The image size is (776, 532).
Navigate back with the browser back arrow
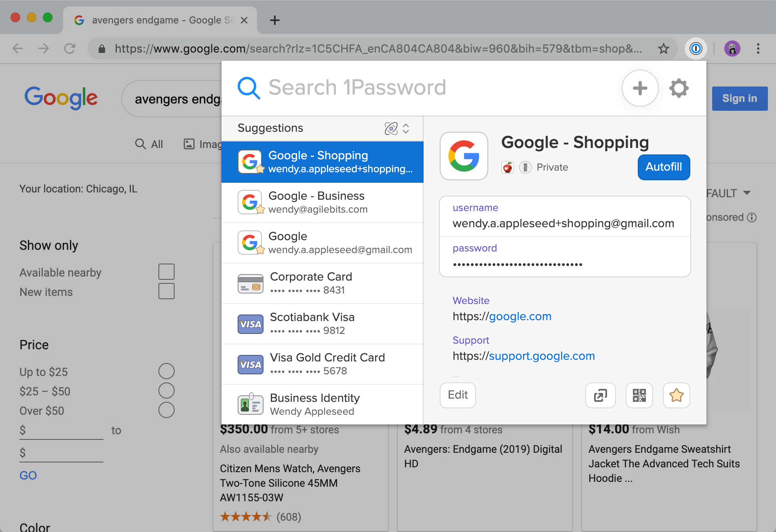[x=17, y=49]
